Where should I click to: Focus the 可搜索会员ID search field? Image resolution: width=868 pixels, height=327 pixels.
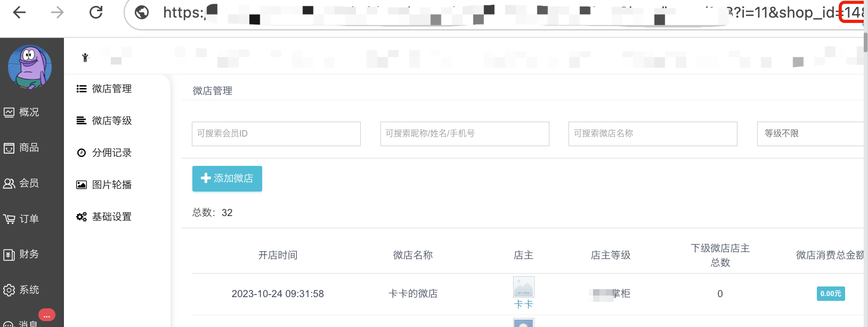point(276,133)
